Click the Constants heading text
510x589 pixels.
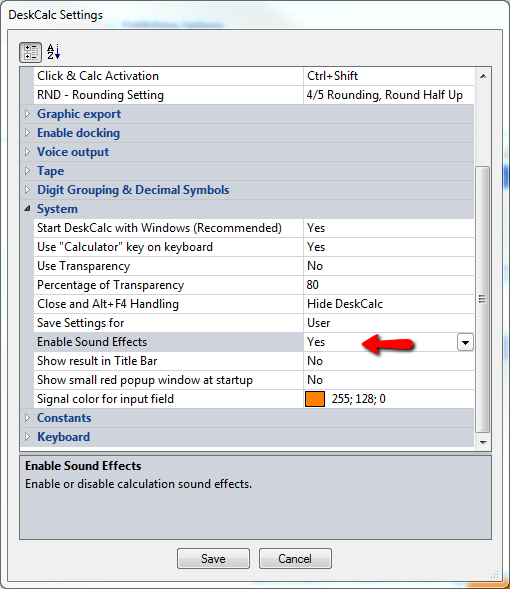[x=64, y=418]
